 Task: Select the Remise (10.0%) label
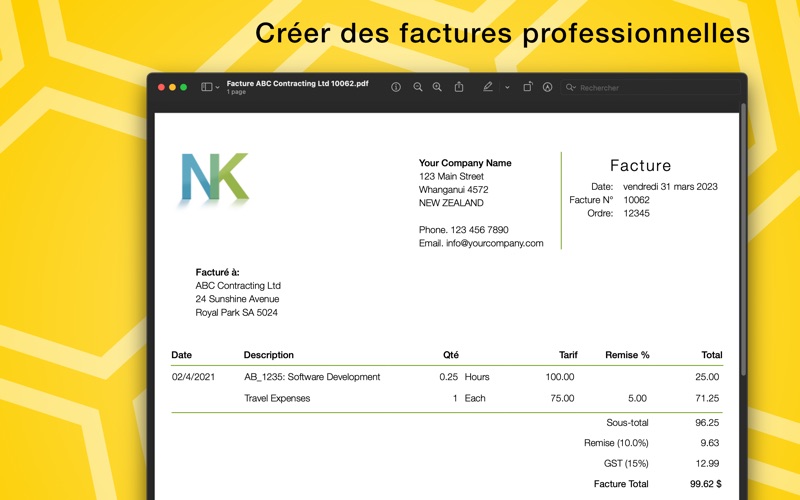point(616,443)
